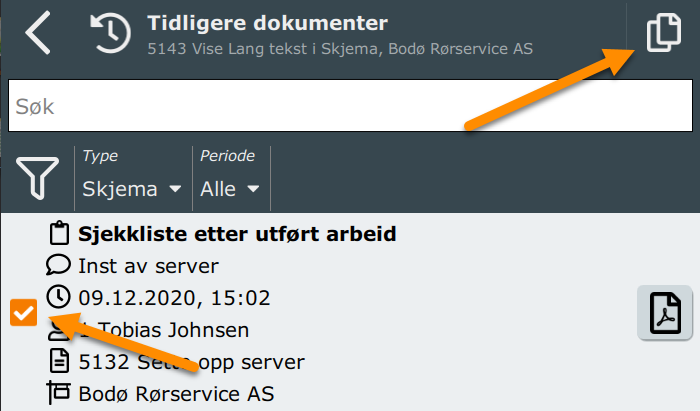Open the filter funnel icon

[x=38, y=178]
